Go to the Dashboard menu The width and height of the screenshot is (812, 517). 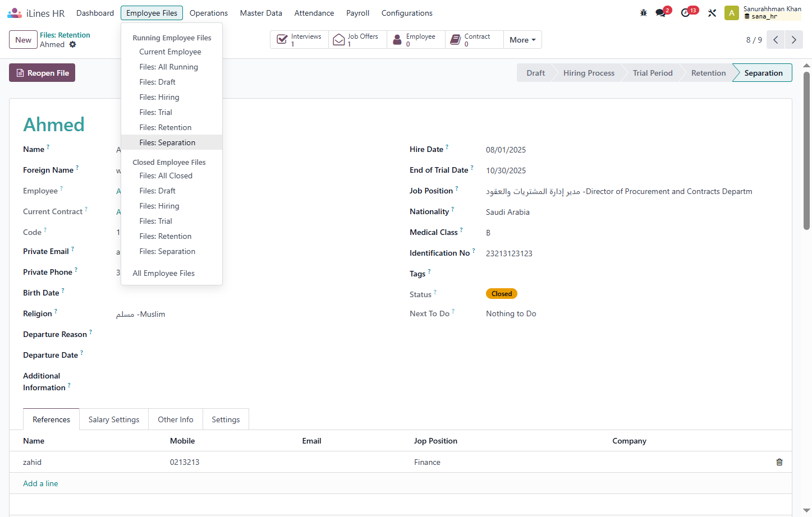[95, 13]
